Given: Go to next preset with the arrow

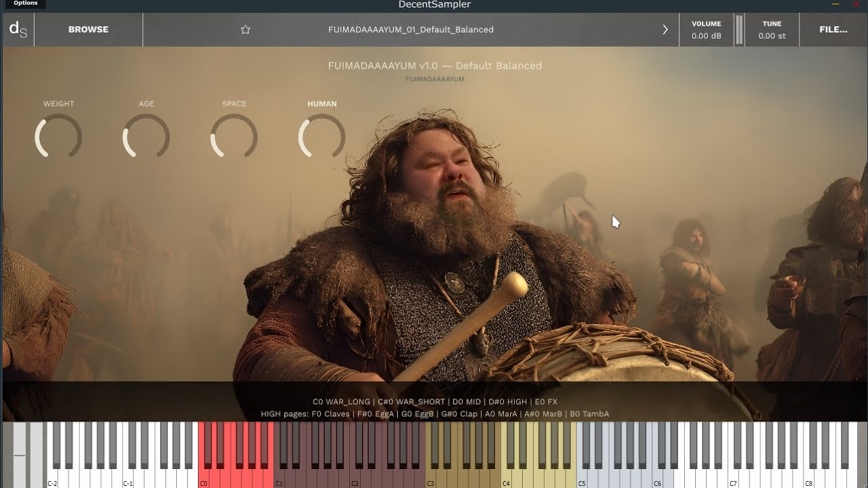Looking at the screenshot, I should click(x=665, y=30).
